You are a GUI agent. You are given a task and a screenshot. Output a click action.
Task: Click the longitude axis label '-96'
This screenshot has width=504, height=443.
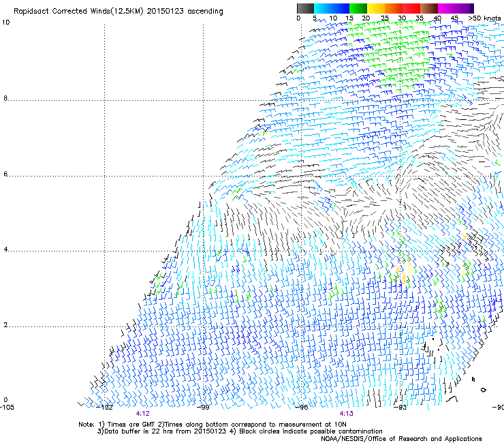click(x=302, y=408)
